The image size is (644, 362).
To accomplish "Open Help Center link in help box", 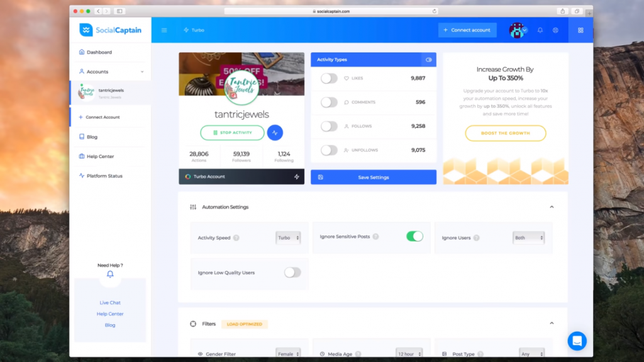I will [x=110, y=314].
